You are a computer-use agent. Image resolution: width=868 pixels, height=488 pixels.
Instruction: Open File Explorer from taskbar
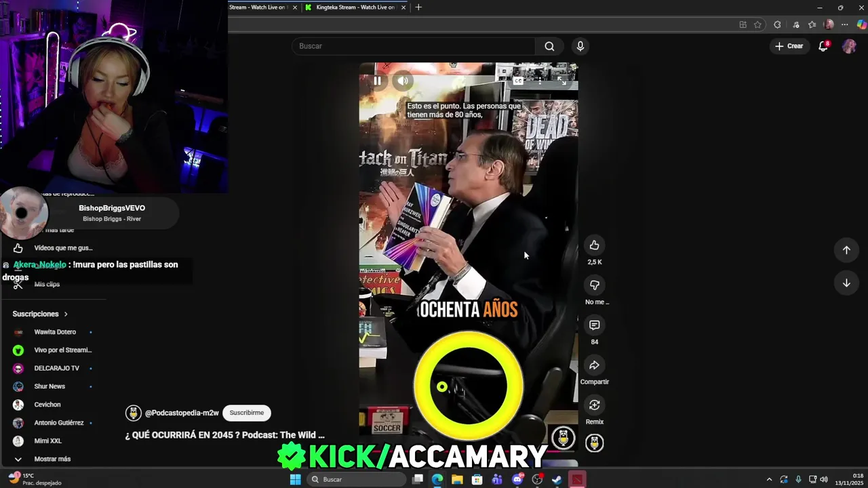click(x=457, y=479)
